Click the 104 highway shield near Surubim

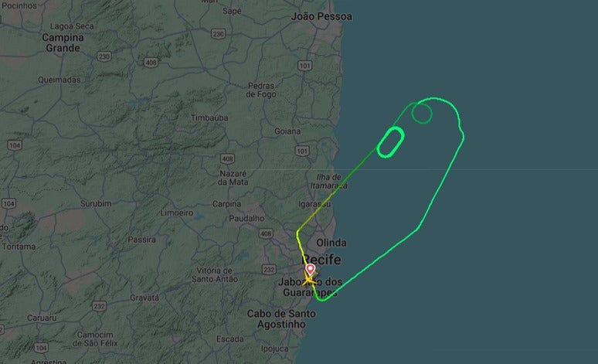(x=8, y=203)
